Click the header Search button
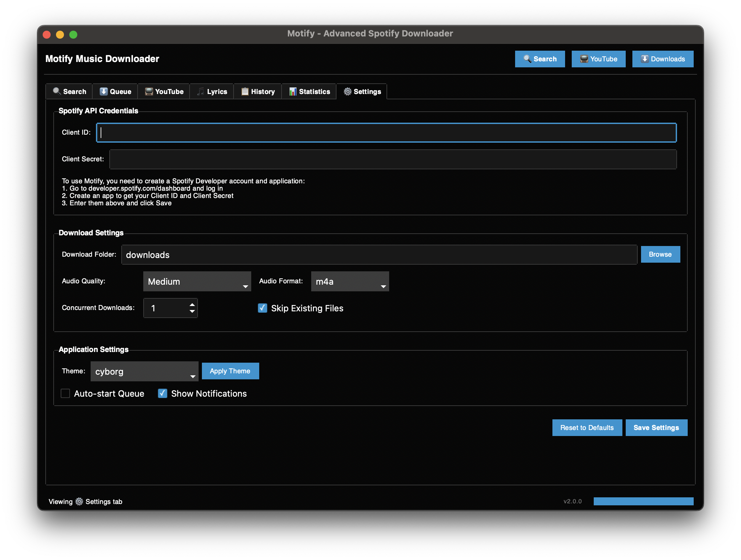The height and width of the screenshot is (560, 741). (x=540, y=59)
